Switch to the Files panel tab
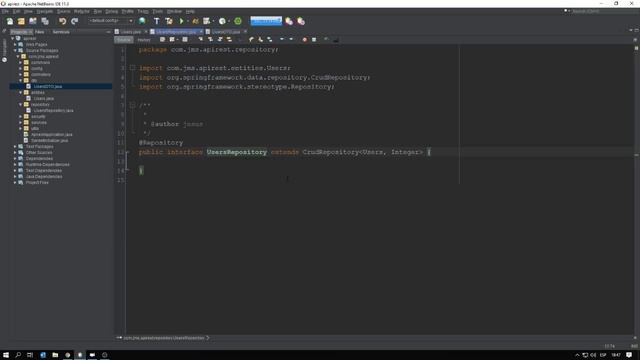 click(40, 32)
